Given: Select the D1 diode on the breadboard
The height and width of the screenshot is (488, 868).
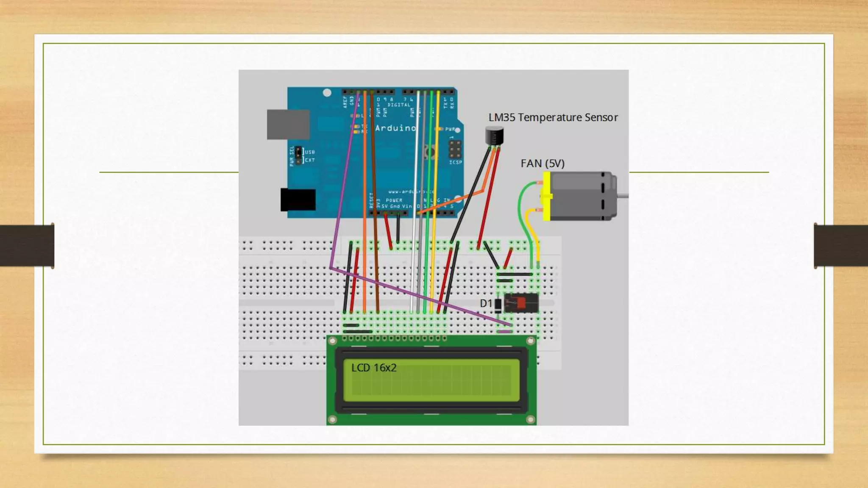Looking at the screenshot, I should (498, 305).
